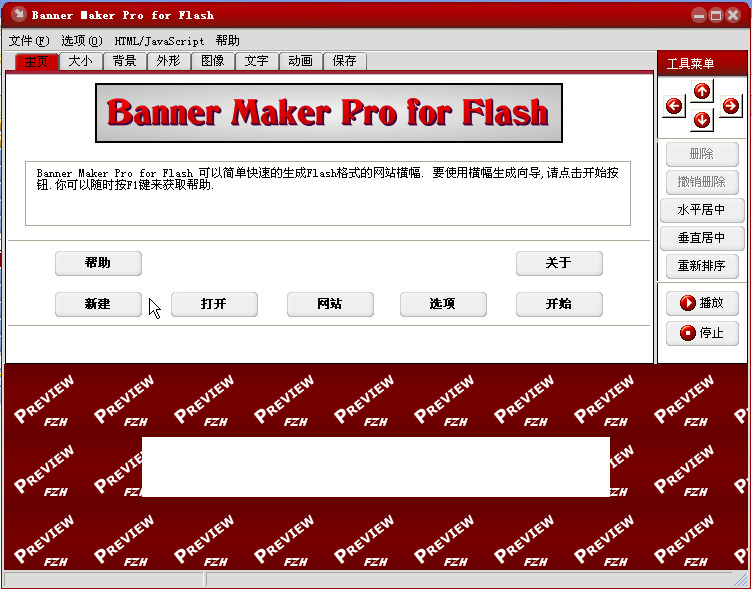This screenshot has width=752, height=589.
Task: Open the HTML/JavaScript menu
Action: [x=159, y=41]
